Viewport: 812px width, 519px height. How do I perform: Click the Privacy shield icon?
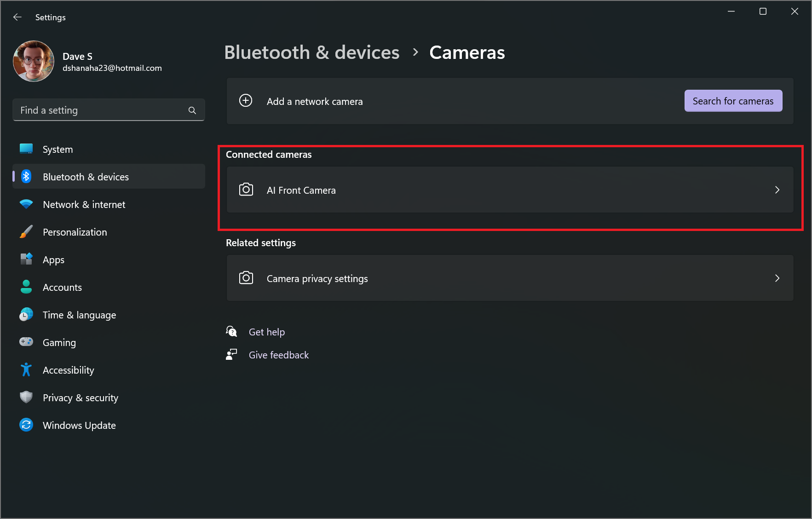click(26, 397)
